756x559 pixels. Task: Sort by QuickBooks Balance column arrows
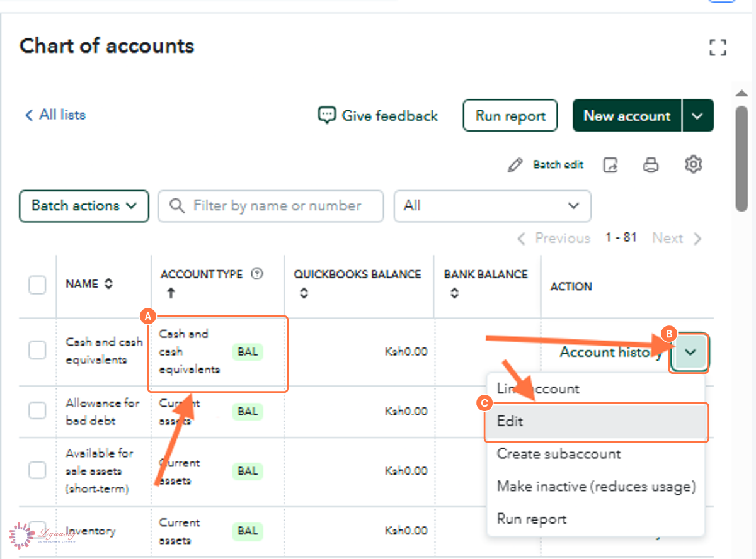click(304, 293)
